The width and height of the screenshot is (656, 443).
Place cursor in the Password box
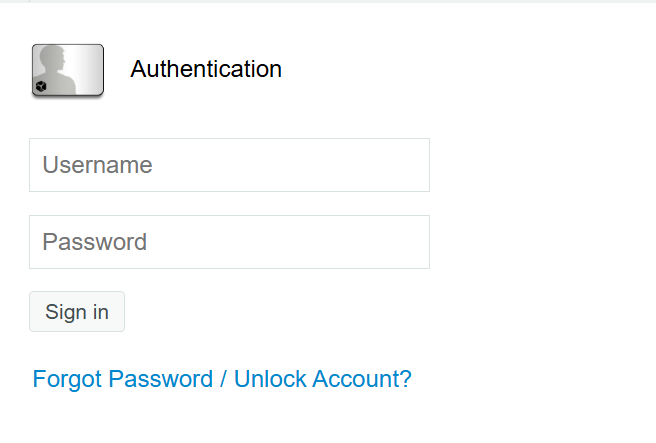229,242
